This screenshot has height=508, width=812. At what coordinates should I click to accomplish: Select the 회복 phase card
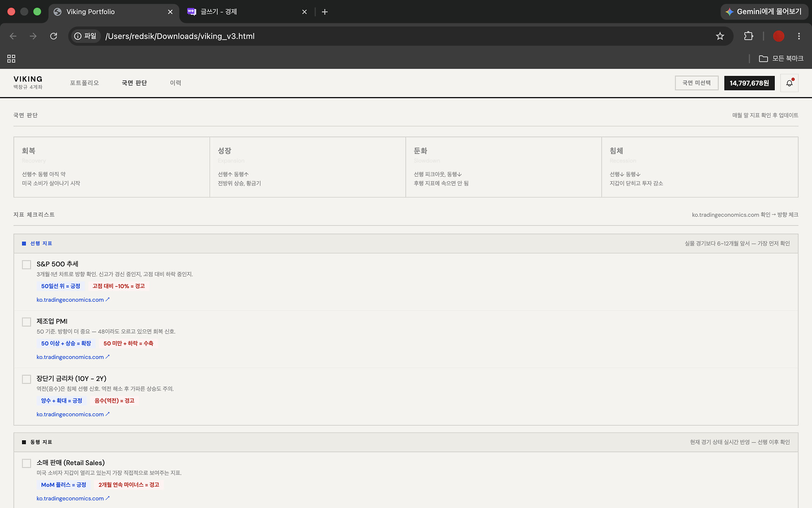coord(112,167)
